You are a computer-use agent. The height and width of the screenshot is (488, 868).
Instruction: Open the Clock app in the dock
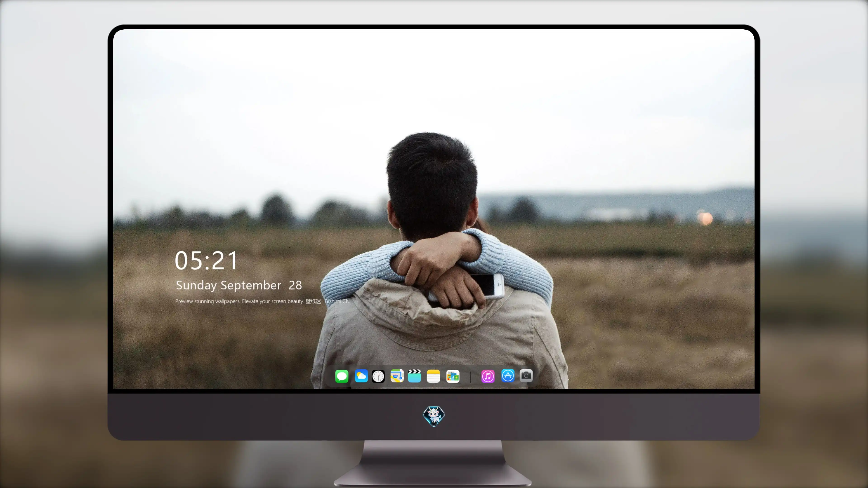click(x=378, y=376)
